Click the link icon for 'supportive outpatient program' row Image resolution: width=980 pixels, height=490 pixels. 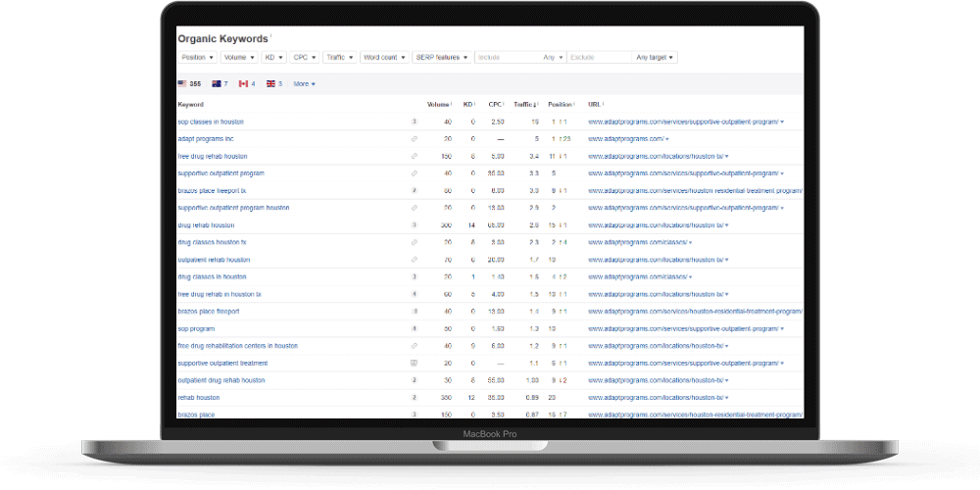tap(414, 173)
